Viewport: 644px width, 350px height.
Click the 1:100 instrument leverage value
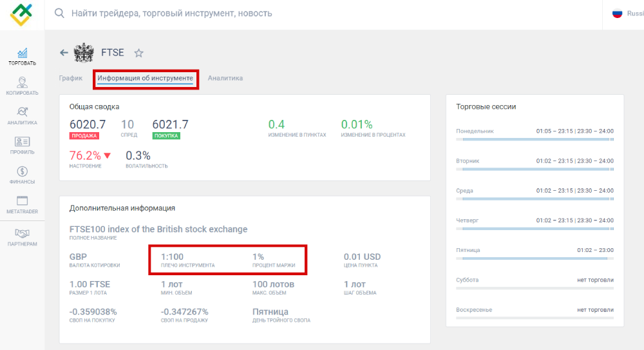point(172,257)
